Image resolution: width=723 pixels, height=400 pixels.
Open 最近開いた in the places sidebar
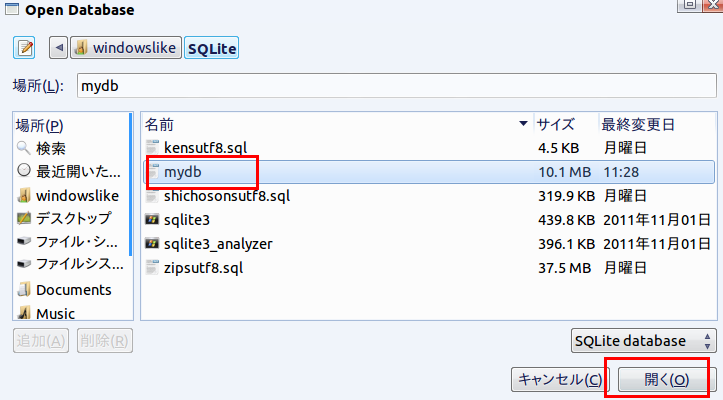(70, 171)
